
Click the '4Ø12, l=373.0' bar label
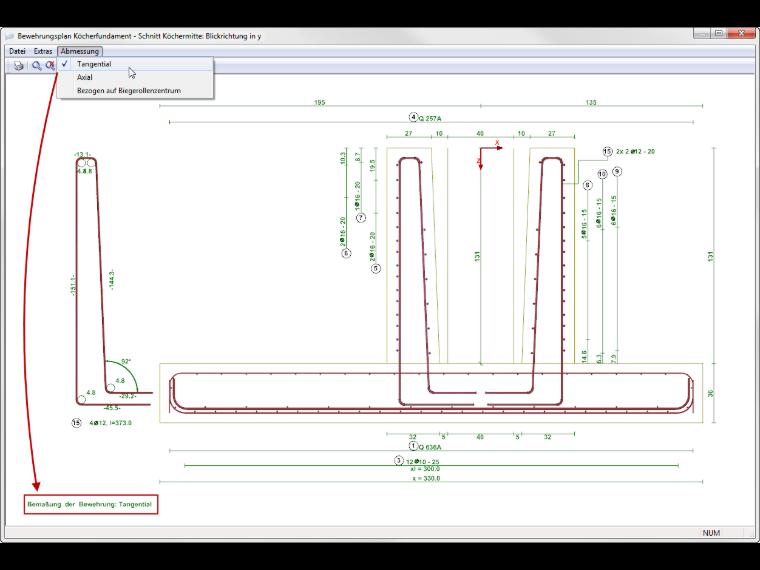point(111,423)
